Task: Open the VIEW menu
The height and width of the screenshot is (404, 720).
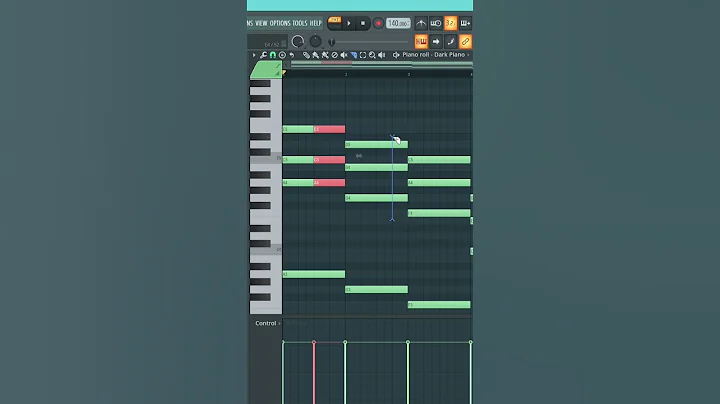Action: (261, 23)
